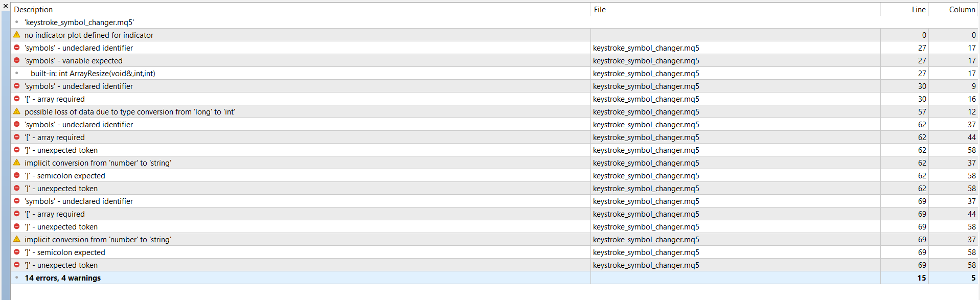Click warning icon for 'possible loss of data'
The image size is (980, 300).
(x=17, y=111)
